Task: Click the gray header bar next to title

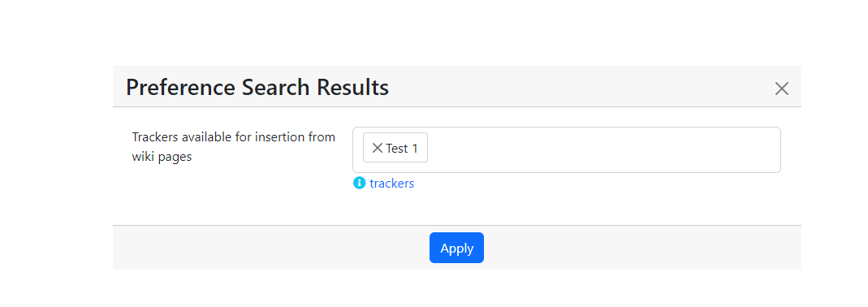Action: click(581, 86)
